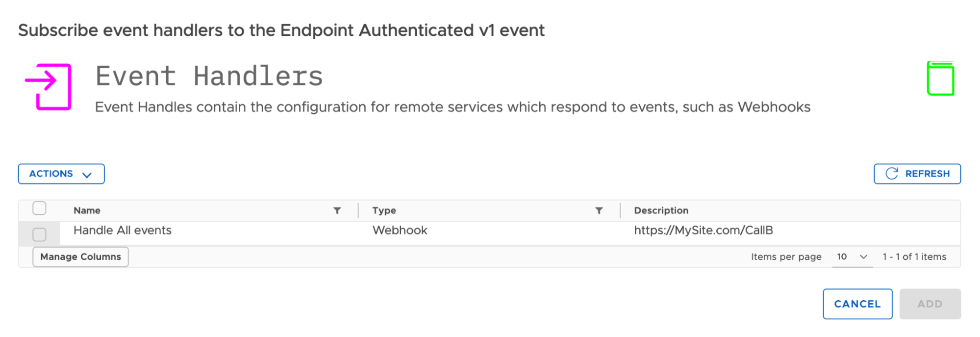Open the ACTIONS dropdown menu
Viewport: 980px width, 337px height.
pos(61,174)
